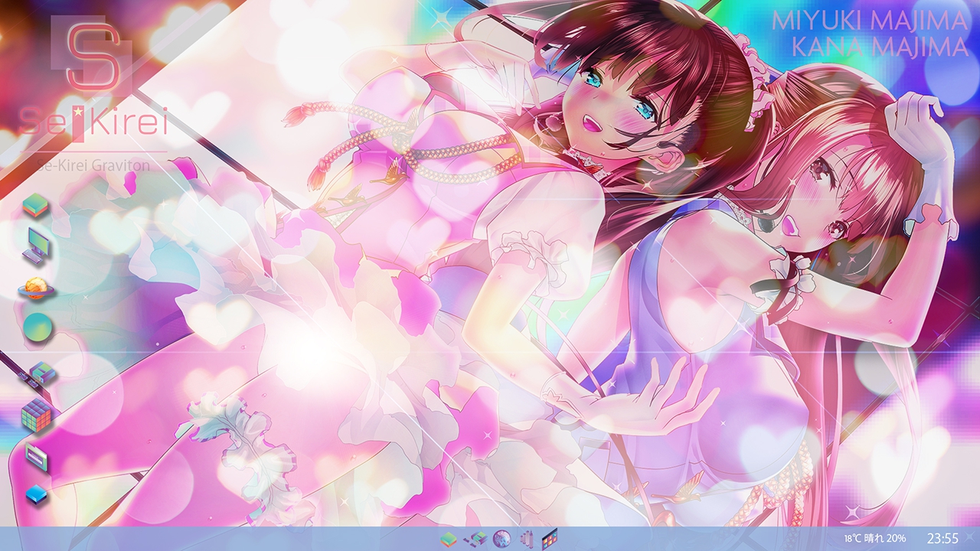The width and height of the screenshot is (980, 551).
Task: Click the Se-Kirei Graviton label
Action: [x=93, y=165]
